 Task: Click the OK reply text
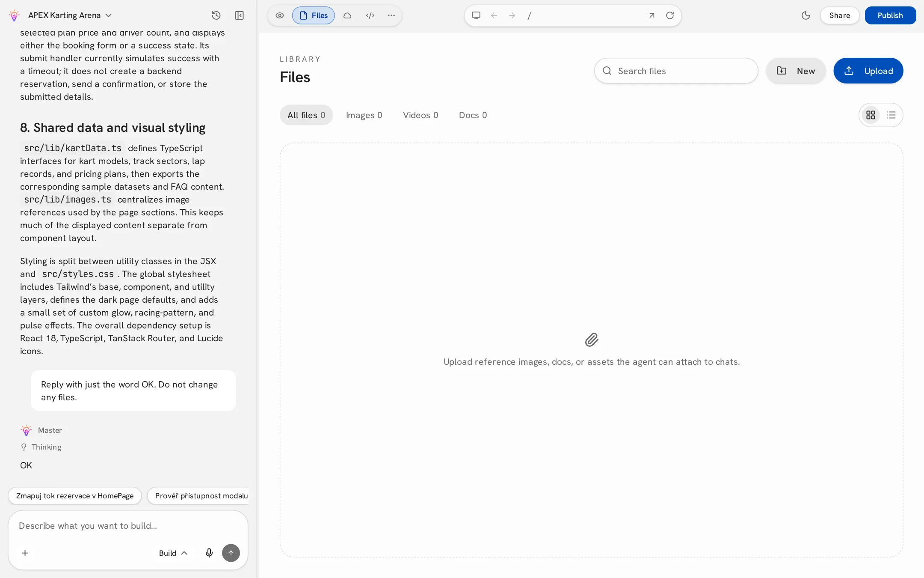tap(26, 465)
